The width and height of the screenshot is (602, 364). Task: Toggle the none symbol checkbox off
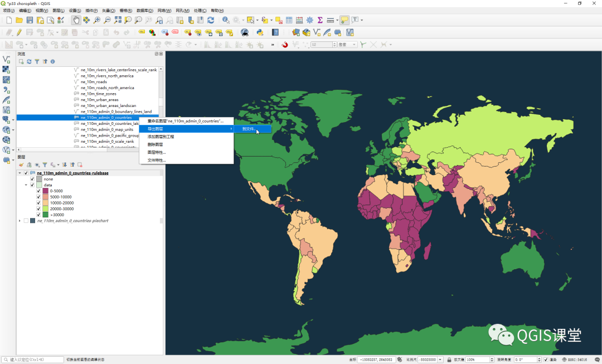(x=32, y=179)
